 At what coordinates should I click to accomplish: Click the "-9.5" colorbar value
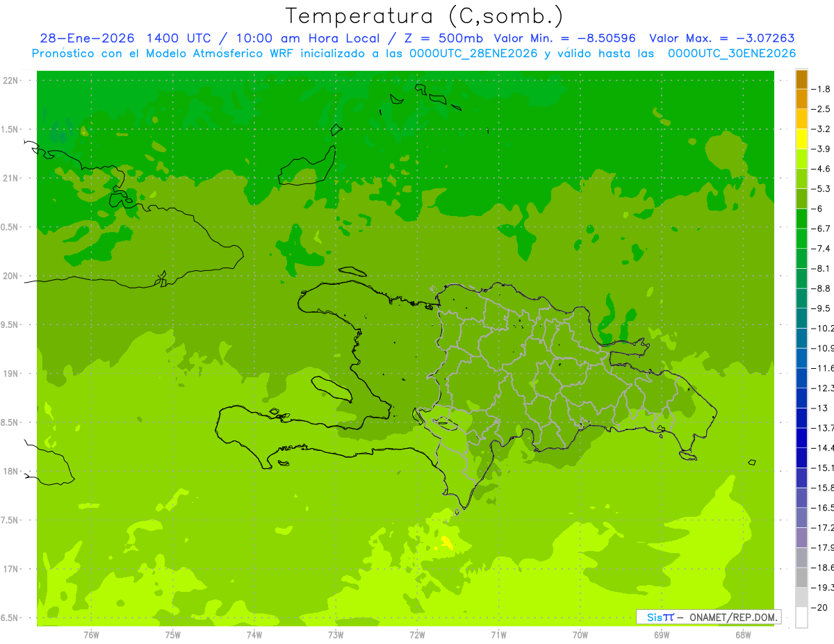point(821,308)
